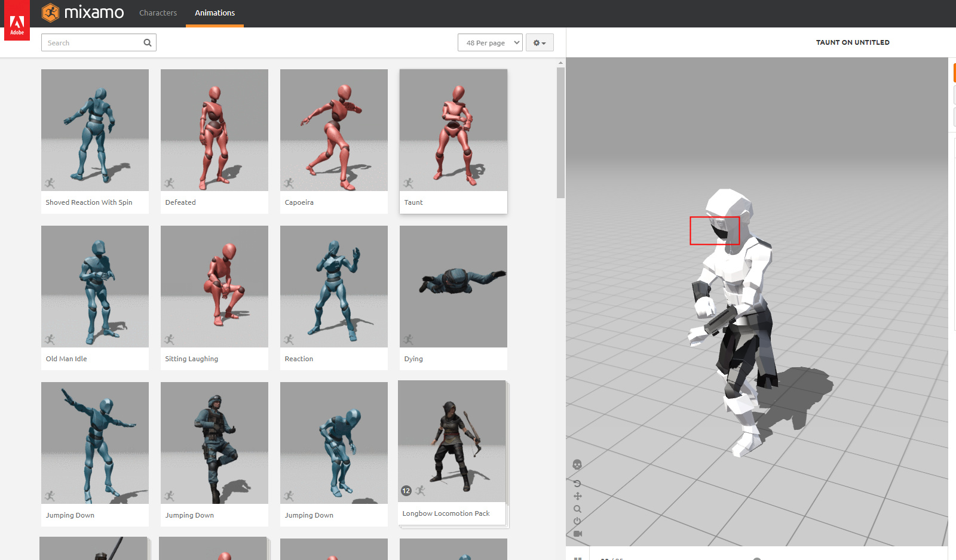Viewport: 956px width, 560px height.
Task: Click the TAUNT ON UNTITLED heading
Action: coord(853,42)
